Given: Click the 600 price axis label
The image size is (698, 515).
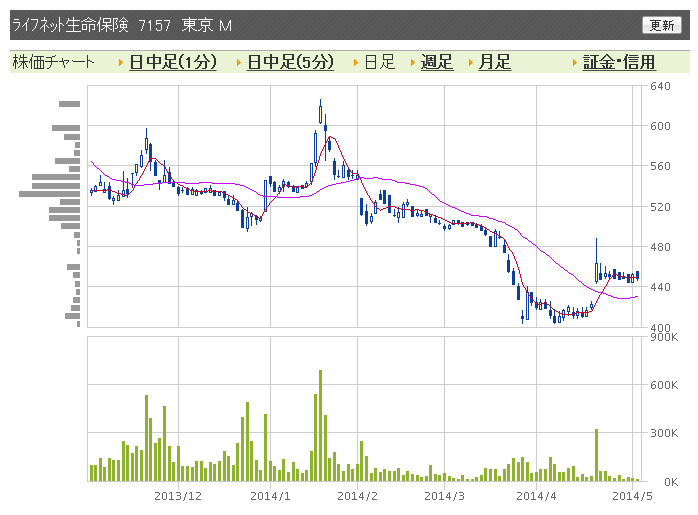Looking at the screenshot, I should (x=660, y=126).
